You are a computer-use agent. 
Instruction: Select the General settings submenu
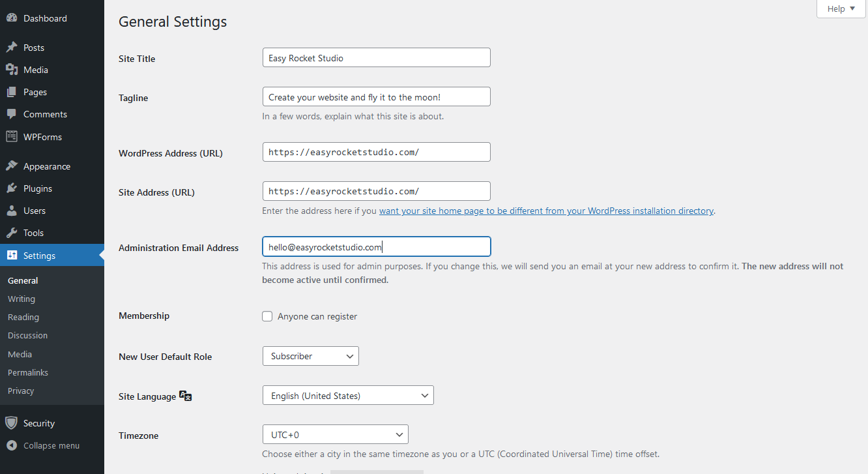click(23, 280)
